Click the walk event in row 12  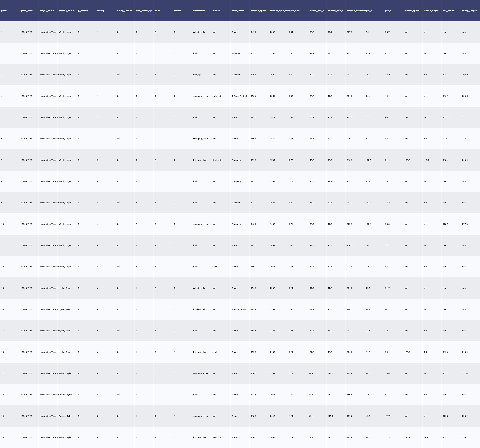[x=215, y=267]
